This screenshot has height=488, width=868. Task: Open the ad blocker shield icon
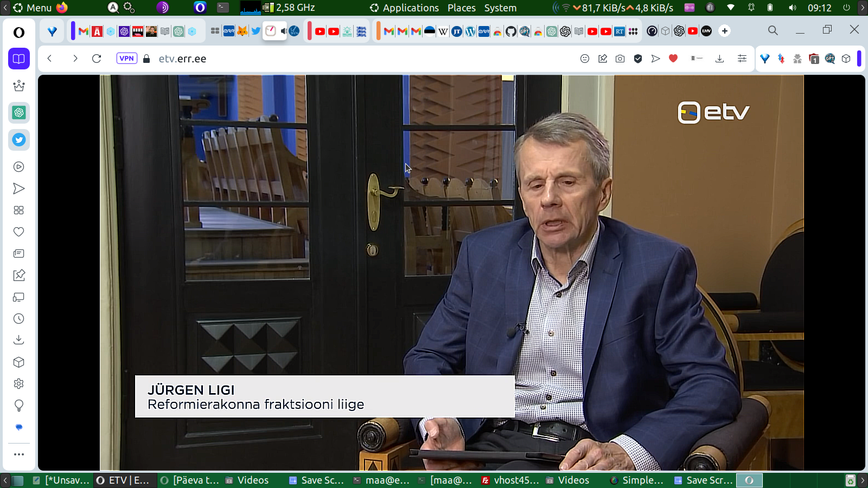click(638, 59)
